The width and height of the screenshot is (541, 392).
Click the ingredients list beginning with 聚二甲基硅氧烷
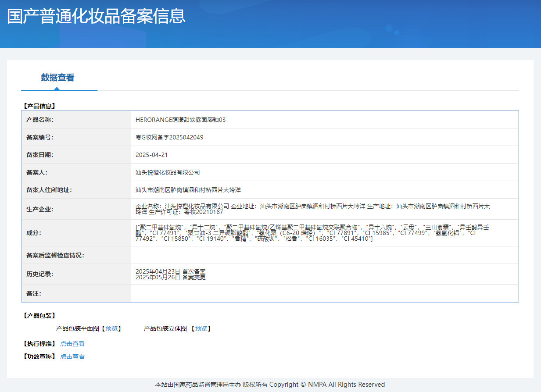(x=312, y=233)
